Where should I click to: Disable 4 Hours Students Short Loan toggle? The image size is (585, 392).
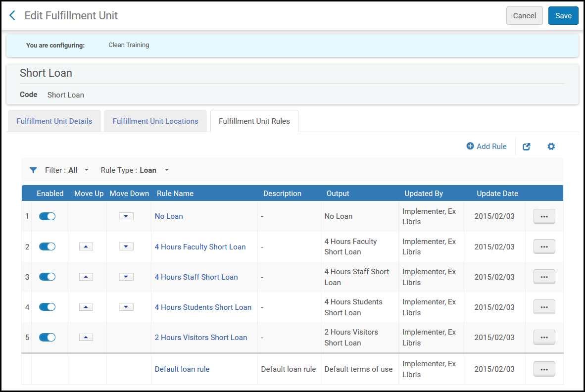pos(47,307)
